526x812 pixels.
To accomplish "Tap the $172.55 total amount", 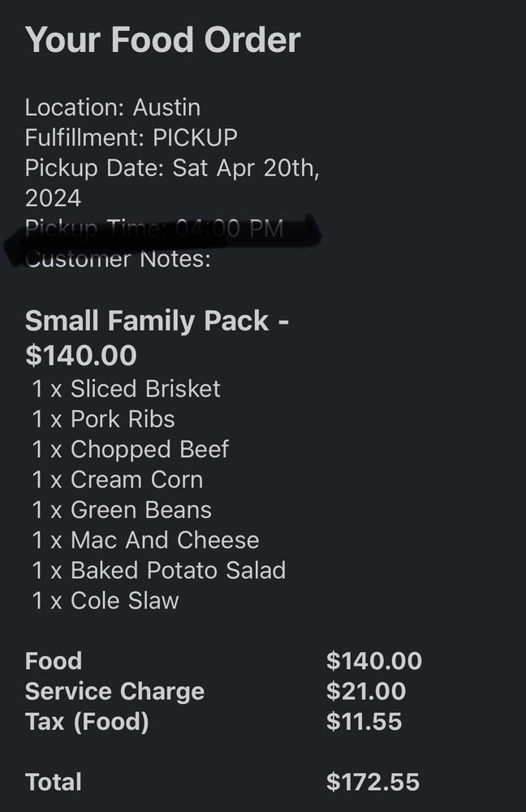I will (x=373, y=782).
